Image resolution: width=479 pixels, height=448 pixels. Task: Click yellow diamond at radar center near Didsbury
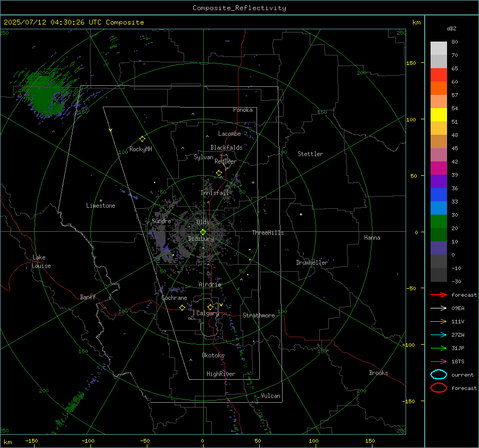(x=203, y=232)
